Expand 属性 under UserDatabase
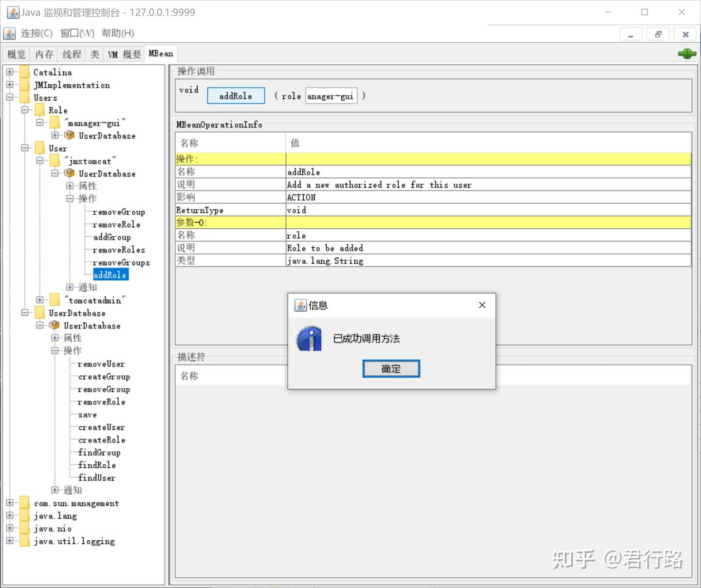The height and width of the screenshot is (588, 701). pos(55,337)
